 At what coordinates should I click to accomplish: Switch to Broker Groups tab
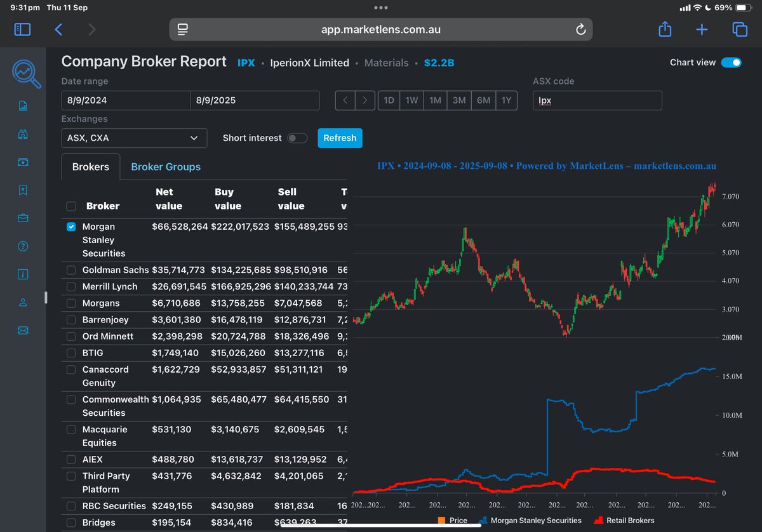pyautogui.click(x=166, y=167)
